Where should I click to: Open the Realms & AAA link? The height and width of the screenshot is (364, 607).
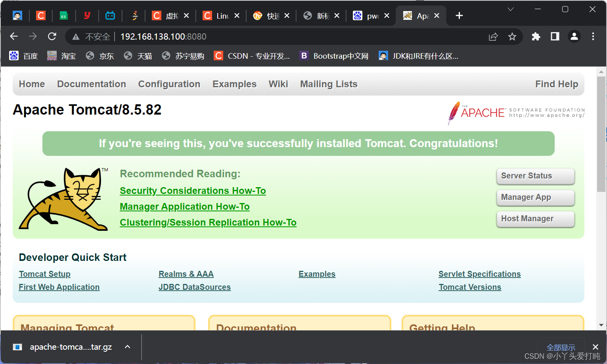pos(186,274)
